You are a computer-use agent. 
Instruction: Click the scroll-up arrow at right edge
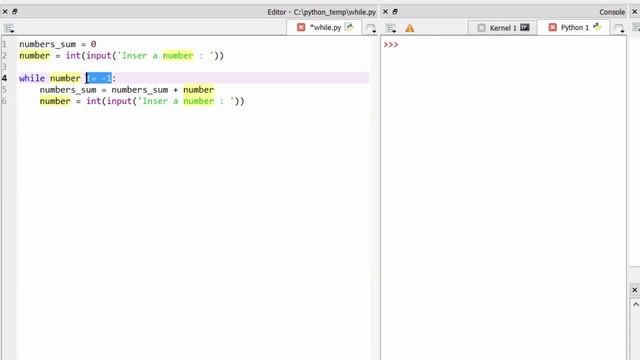[635, 305]
